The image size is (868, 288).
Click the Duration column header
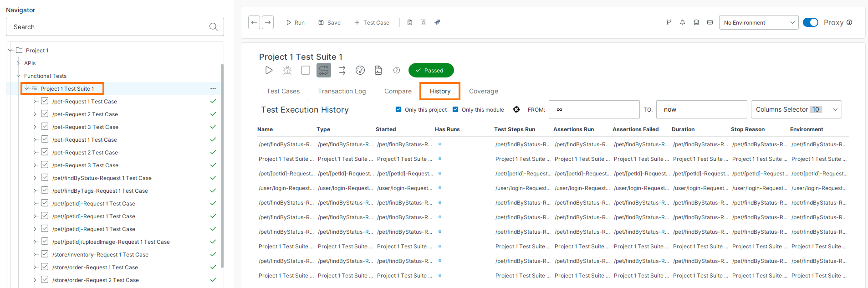pyautogui.click(x=683, y=129)
